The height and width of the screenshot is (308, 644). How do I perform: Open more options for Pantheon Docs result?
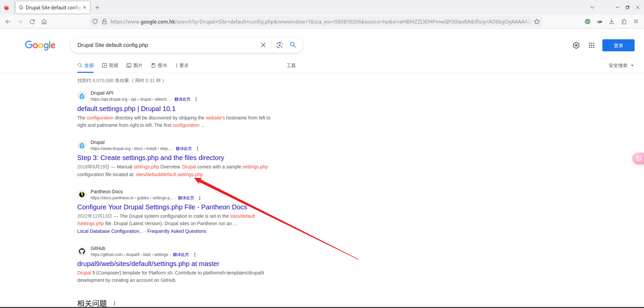200,198
